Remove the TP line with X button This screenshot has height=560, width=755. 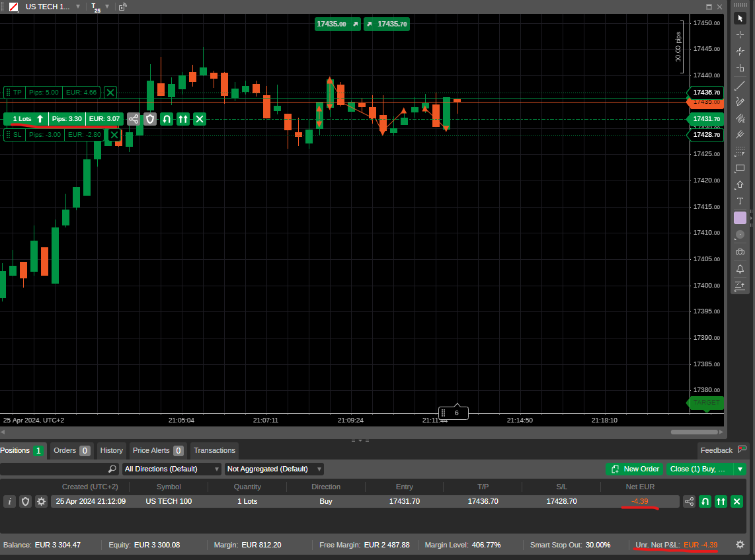tap(110, 93)
